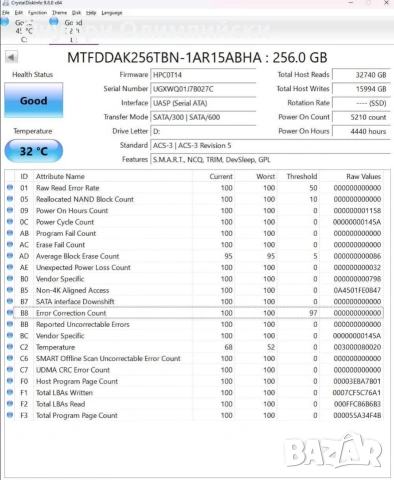This screenshot has width=394, height=480.
Task: Click Total Host Reads value 32740 GB
Action: [x=361, y=75]
